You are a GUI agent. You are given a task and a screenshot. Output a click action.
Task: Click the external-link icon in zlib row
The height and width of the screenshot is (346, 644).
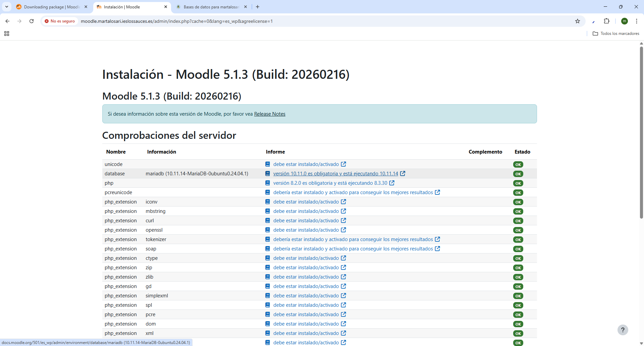tap(343, 277)
